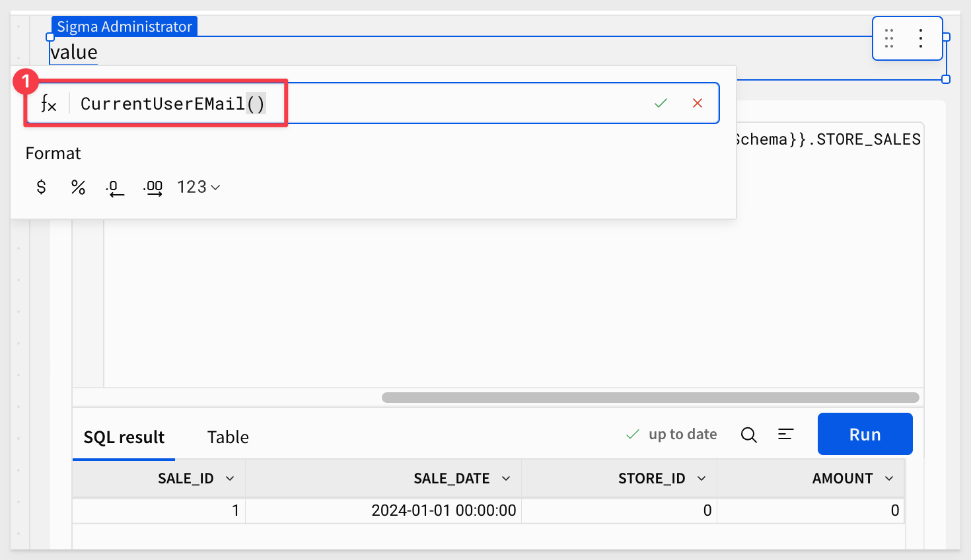Viewport: 971px width, 560px height.
Task: Expand SALE_ID column menu
Action: point(230,479)
